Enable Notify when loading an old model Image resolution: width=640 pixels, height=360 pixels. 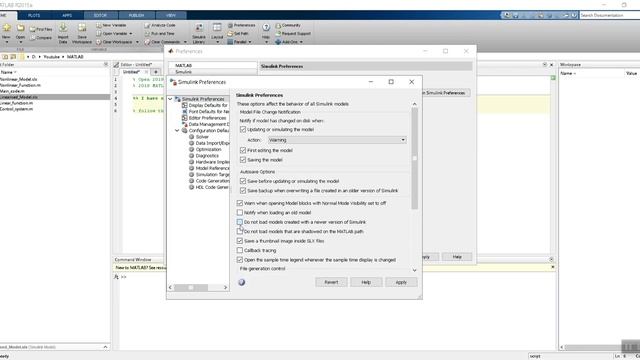(240, 212)
